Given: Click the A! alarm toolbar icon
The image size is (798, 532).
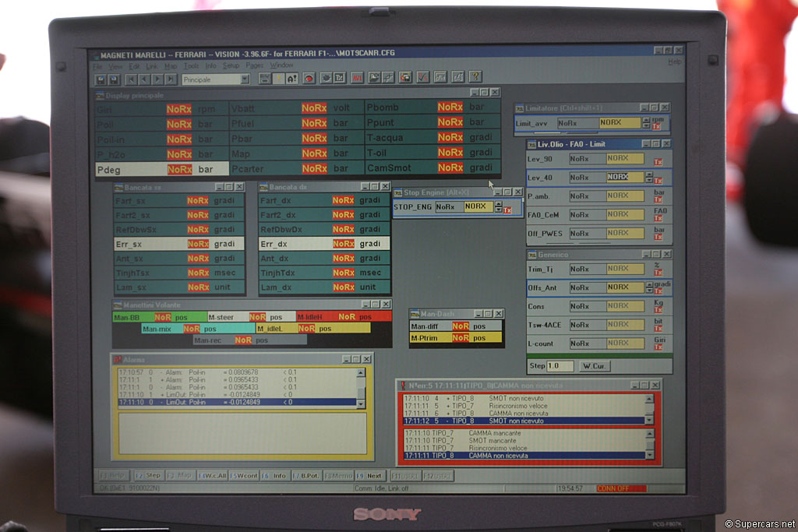Looking at the screenshot, I should coord(291,79).
